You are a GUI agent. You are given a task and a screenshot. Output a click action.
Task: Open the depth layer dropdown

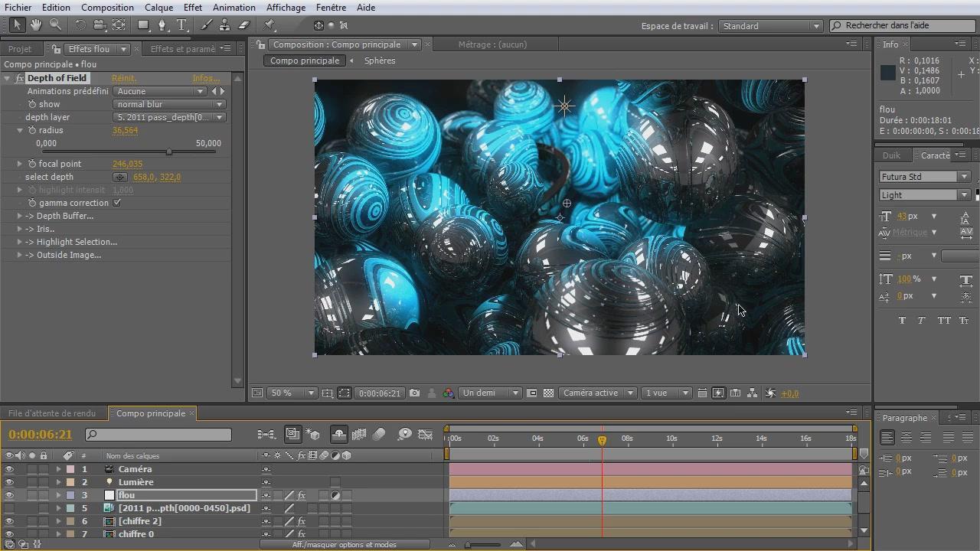point(169,117)
